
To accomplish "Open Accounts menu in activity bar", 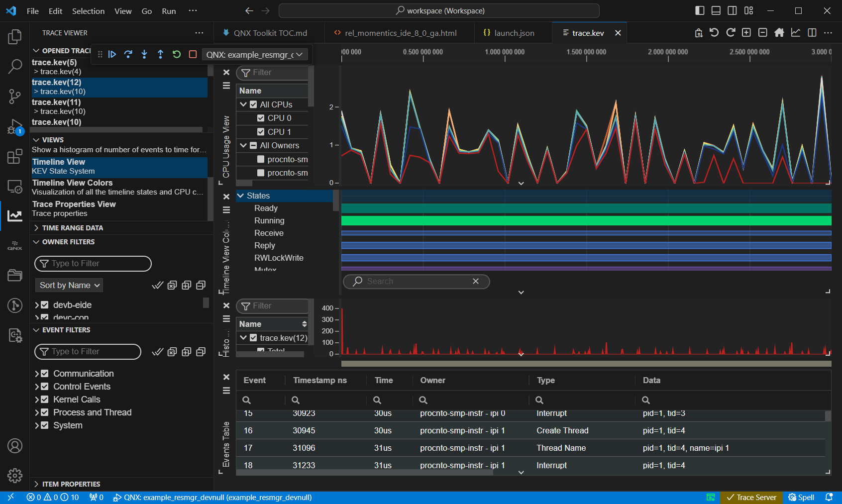I will point(15,446).
